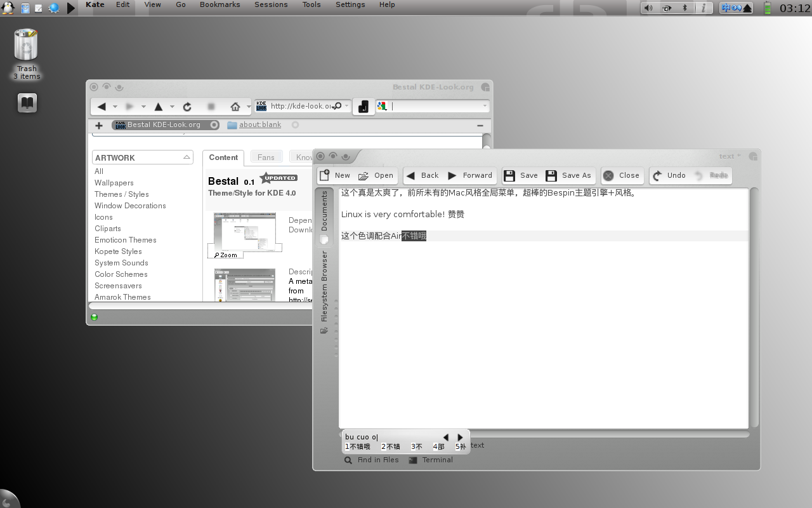Open Themes / Styles category link
Image resolution: width=812 pixels, height=508 pixels.
[122, 194]
